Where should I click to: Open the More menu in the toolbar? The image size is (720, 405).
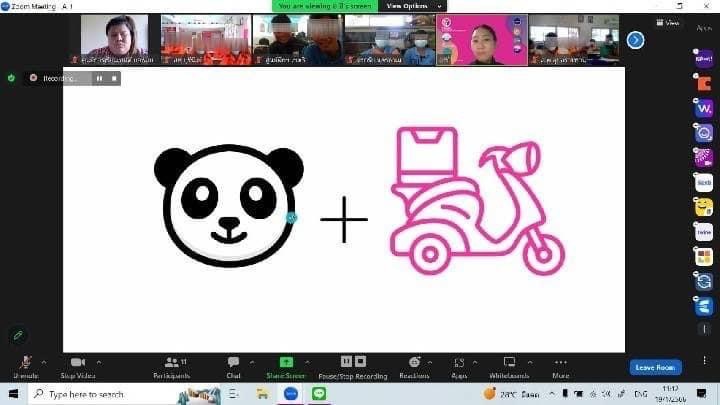[x=560, y=362]
